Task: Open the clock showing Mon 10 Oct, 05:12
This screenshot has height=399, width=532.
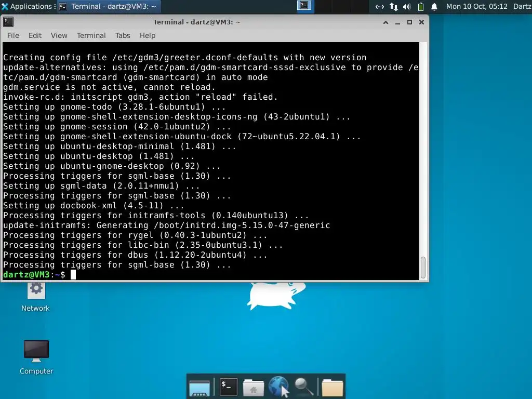Action: point(477,6)
